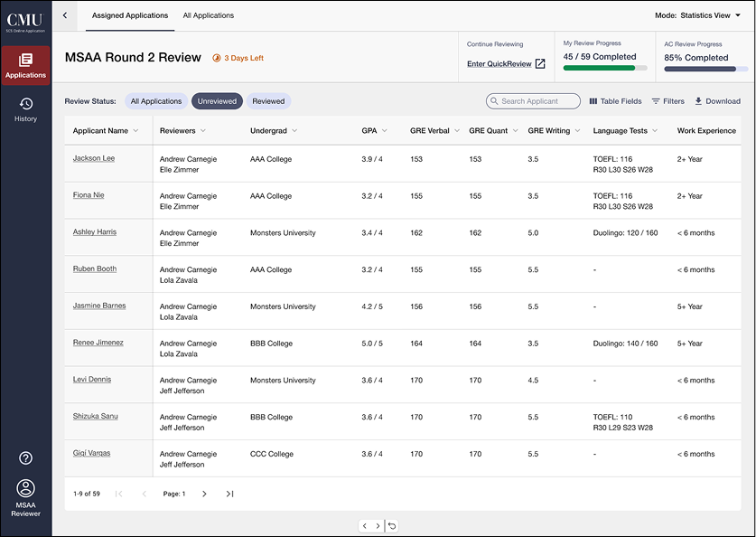The image size is (756, 537).
Task: Click the Filters lines icon
Action: tap(656, 101)
